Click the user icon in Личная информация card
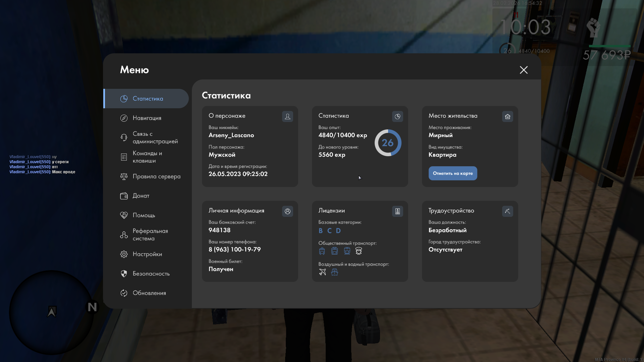 click(x=287, y=211)
